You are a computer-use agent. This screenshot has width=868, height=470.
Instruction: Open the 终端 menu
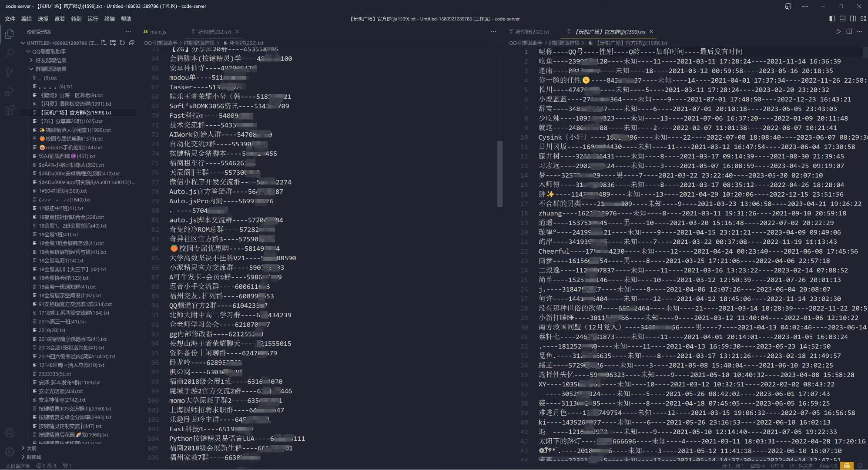[109, 19]
